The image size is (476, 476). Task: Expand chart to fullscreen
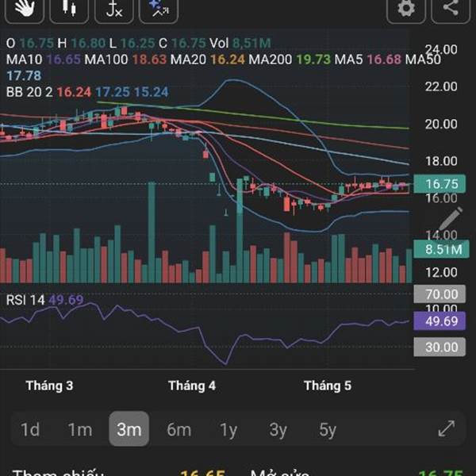click(447, 428)
